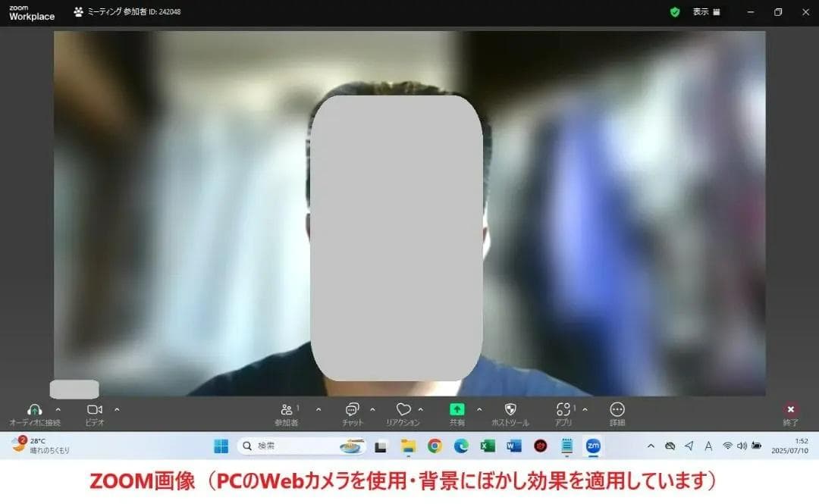
Task: Click the participant name label on the video
Action: pyautogui.click(x=73, y=389)
